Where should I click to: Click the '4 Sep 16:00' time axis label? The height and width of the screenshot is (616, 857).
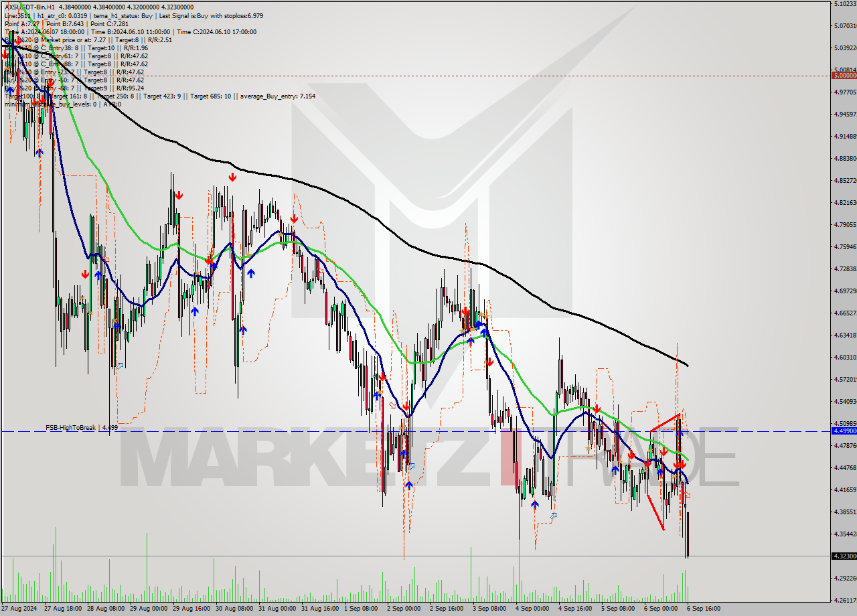[574, 609]
